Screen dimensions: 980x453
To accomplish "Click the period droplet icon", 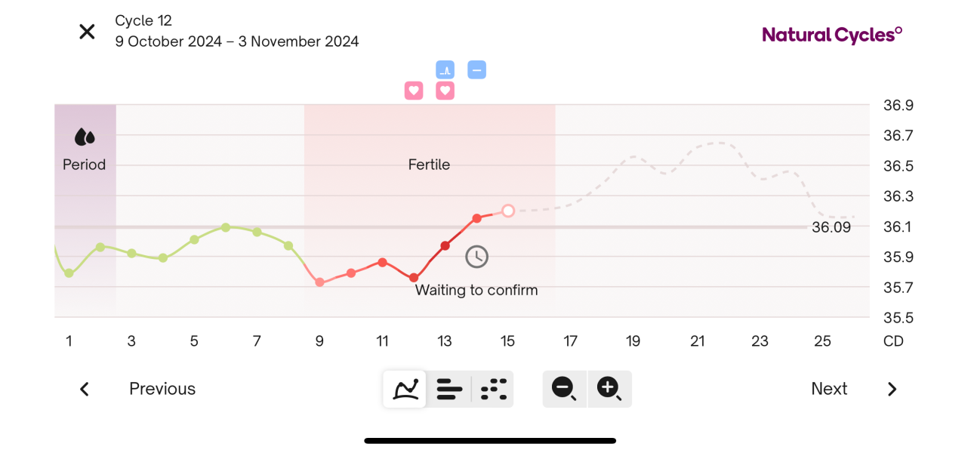I will [84, 138].
